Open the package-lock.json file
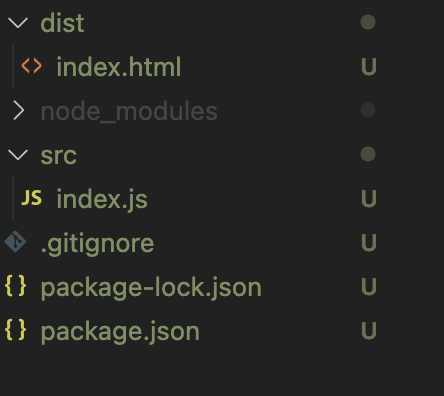 151,287
